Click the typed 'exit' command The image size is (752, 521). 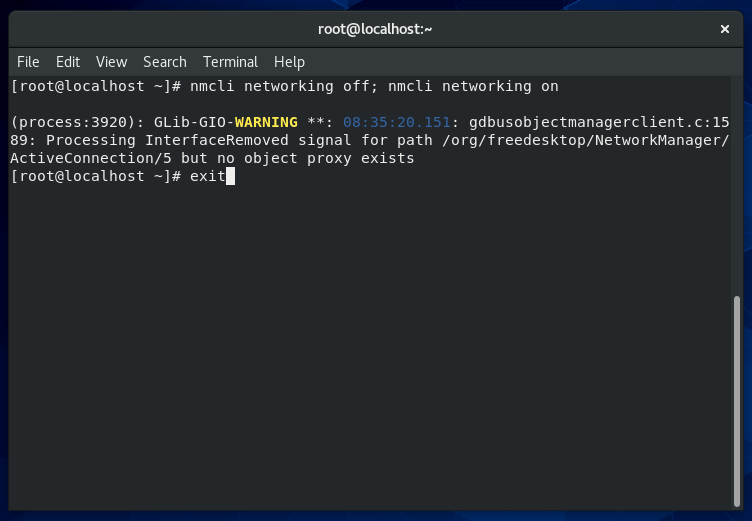click(x=207, y=177)
